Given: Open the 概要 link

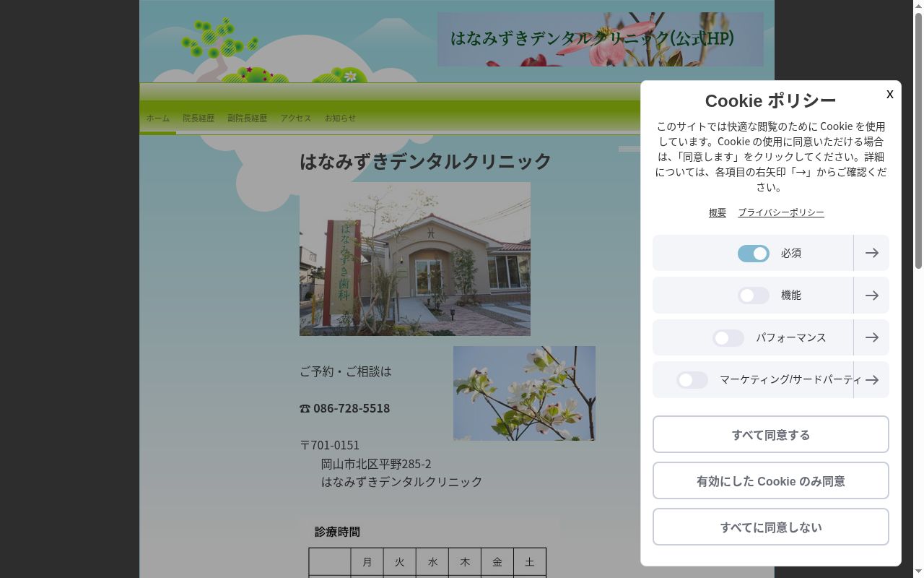Looking at the screenshot, I should click(x=717, y=212).
